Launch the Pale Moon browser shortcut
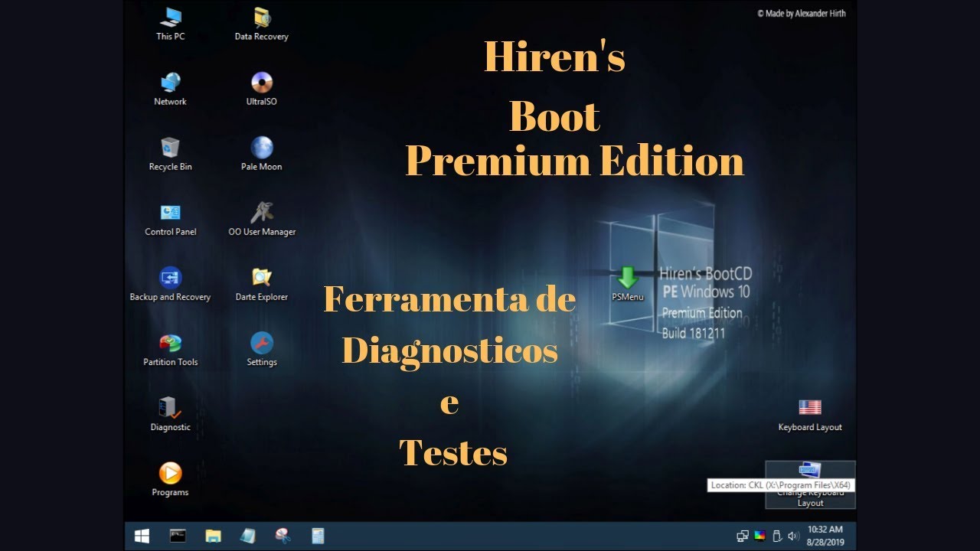The image size is (980, 551). 262,154
